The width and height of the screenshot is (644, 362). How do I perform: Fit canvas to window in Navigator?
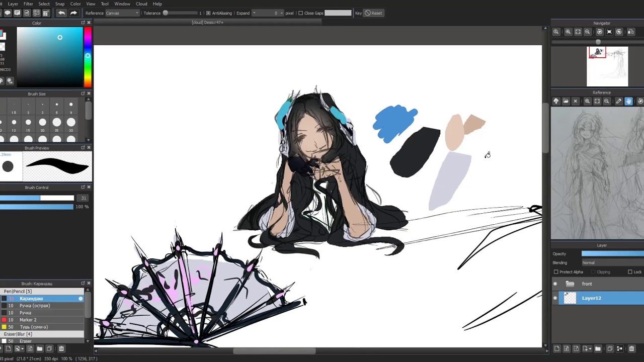(x=578, y=32)
